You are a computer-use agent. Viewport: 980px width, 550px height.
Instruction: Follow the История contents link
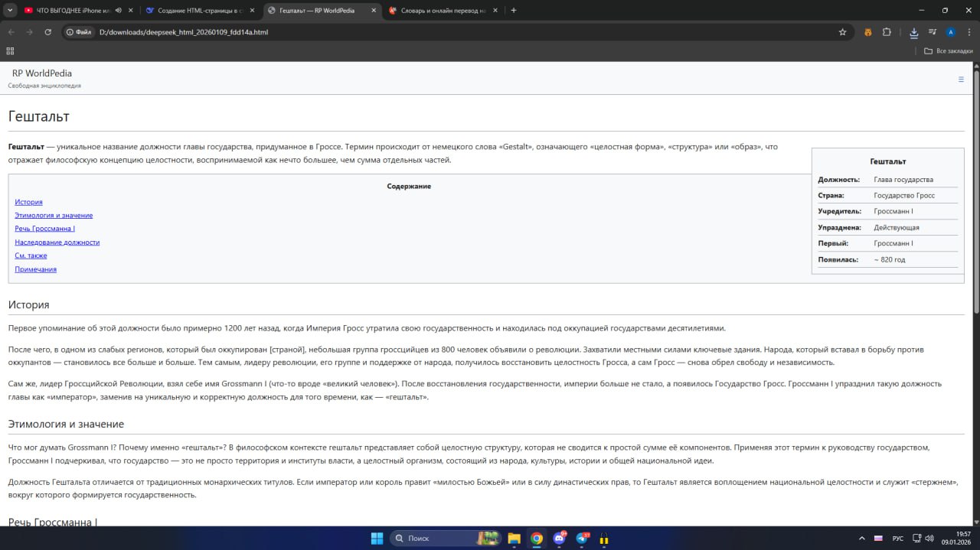coord(28,202)
